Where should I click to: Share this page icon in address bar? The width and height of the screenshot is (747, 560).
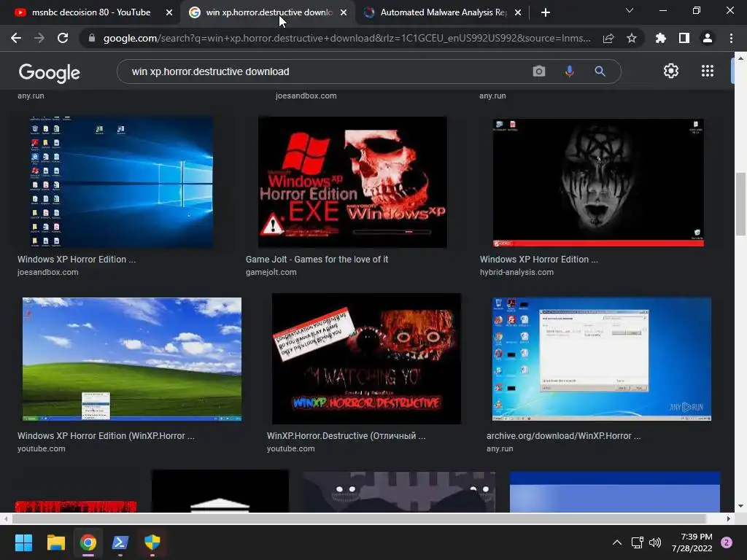point(608,38)
